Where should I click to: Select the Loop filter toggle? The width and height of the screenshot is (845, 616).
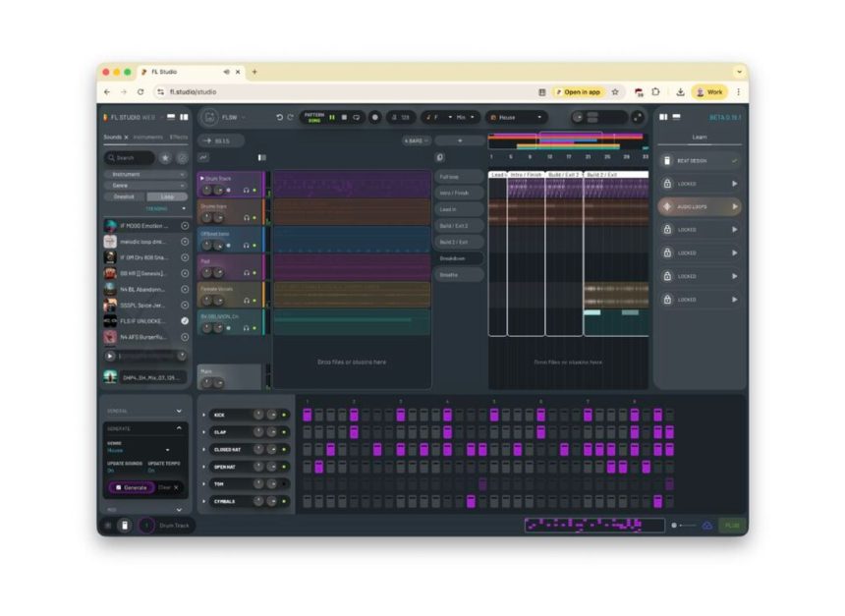(x=167, y=196)
